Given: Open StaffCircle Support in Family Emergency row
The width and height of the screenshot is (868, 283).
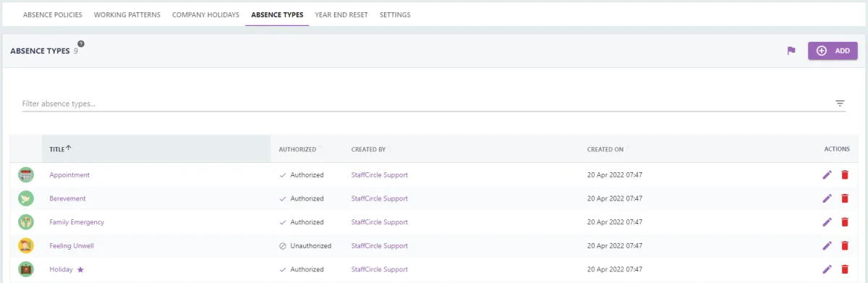Looking at the screenshot, I should [x=380, y=222].
